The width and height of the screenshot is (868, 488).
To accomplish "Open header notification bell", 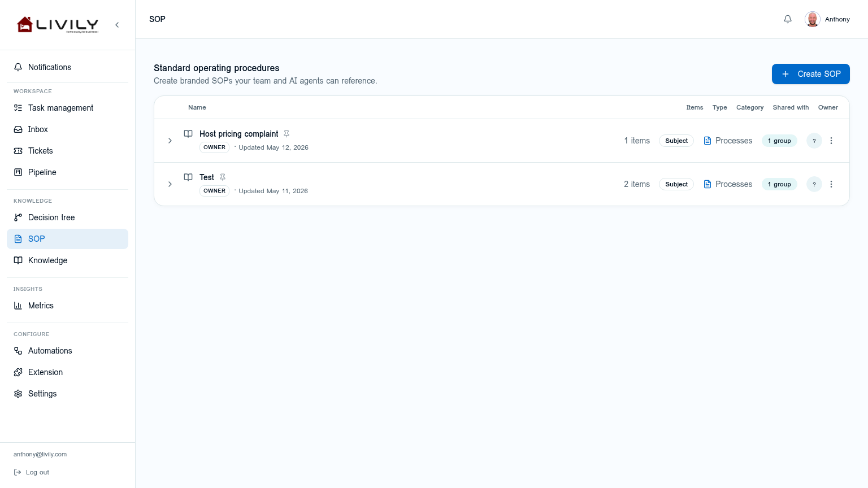I will (x=788, y=19).
